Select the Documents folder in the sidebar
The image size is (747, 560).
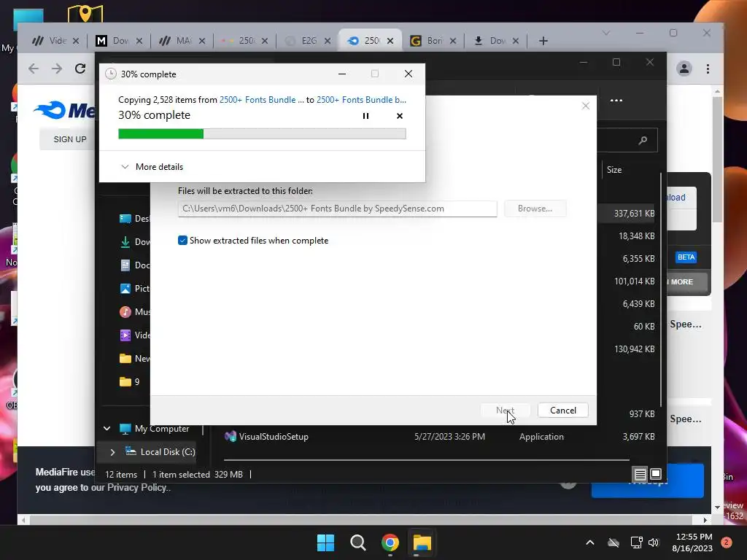[x=134, y=265]
